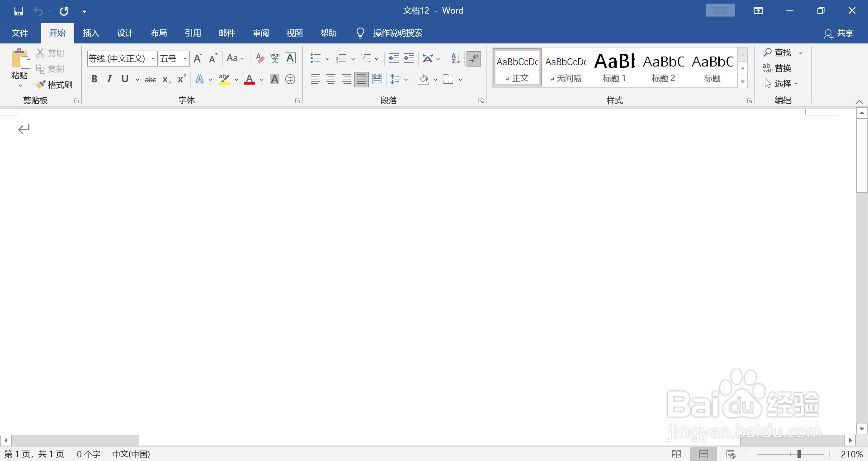Open the Font dialog launcher
The width and height of the screenshot is (868, 461).
(297, 101)
